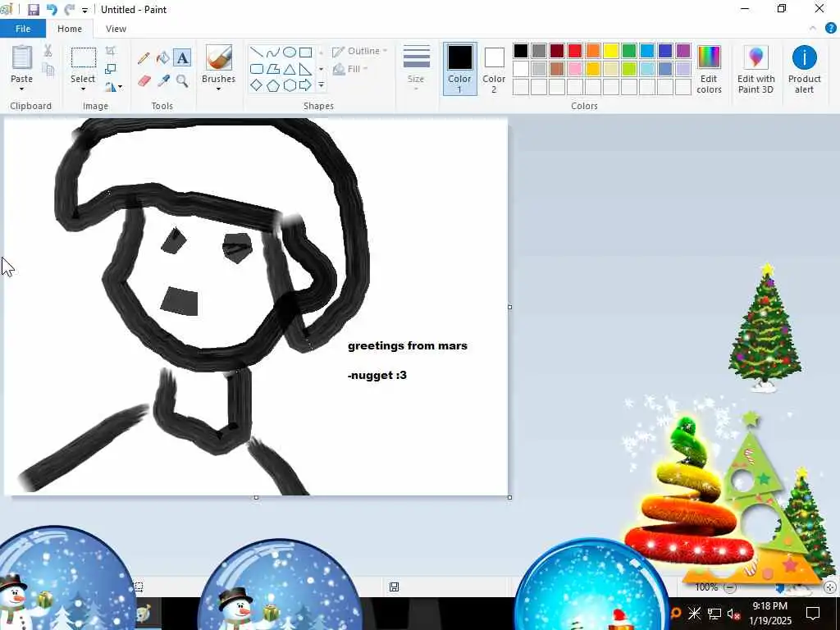The image size is (840, 630).
Task: Select the Fill with color bucket tool
Action: click(163, 58)
